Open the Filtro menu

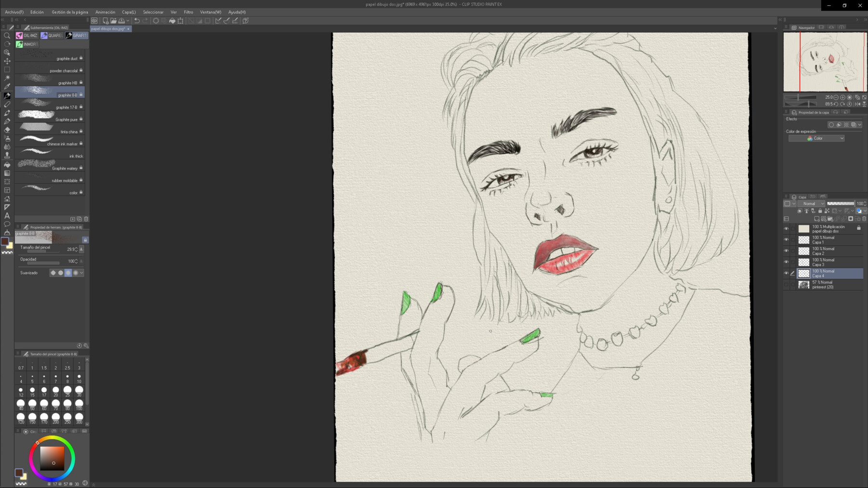click(x=189, y=12)
